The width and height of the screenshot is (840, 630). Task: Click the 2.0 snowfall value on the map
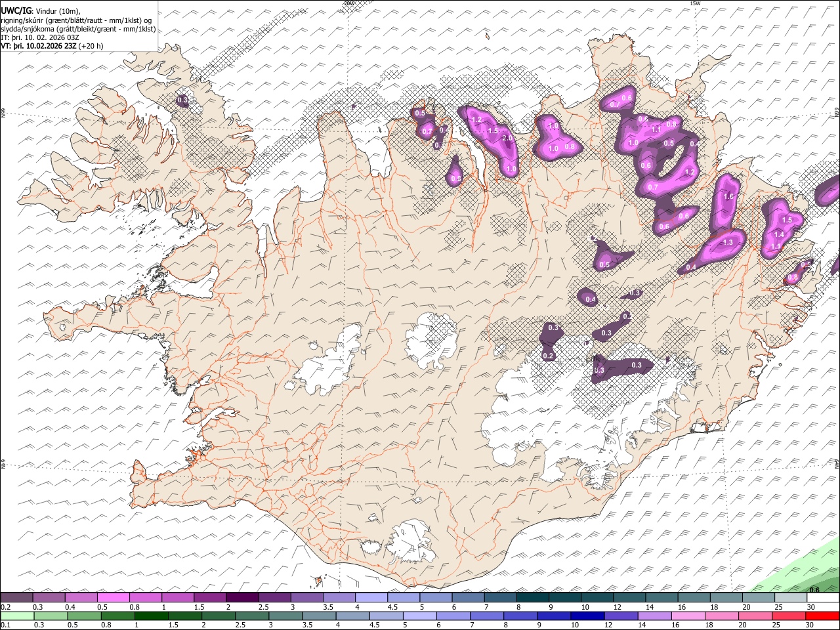(507, 138)
